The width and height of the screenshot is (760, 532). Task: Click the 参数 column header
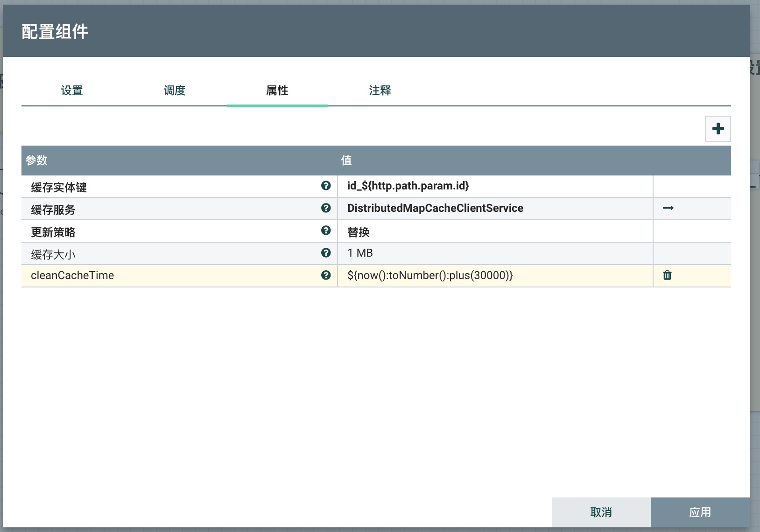pyautogui.click(x=36, y=161)
